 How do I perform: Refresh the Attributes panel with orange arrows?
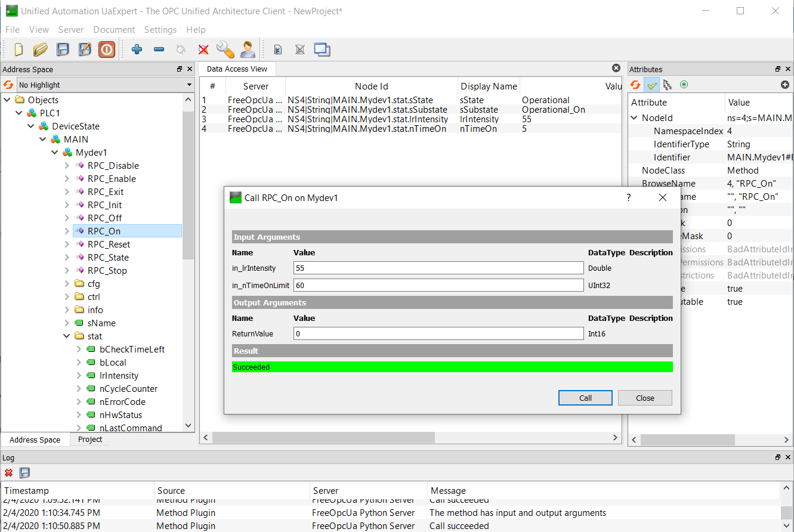[x=636, y=85]
